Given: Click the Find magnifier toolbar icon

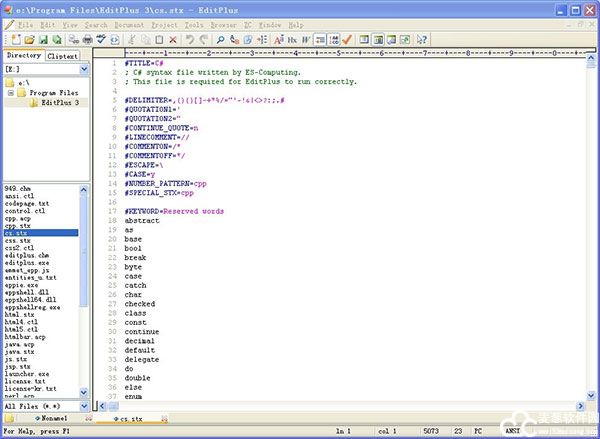Looking at the screenshot, I should click(220, 39).
